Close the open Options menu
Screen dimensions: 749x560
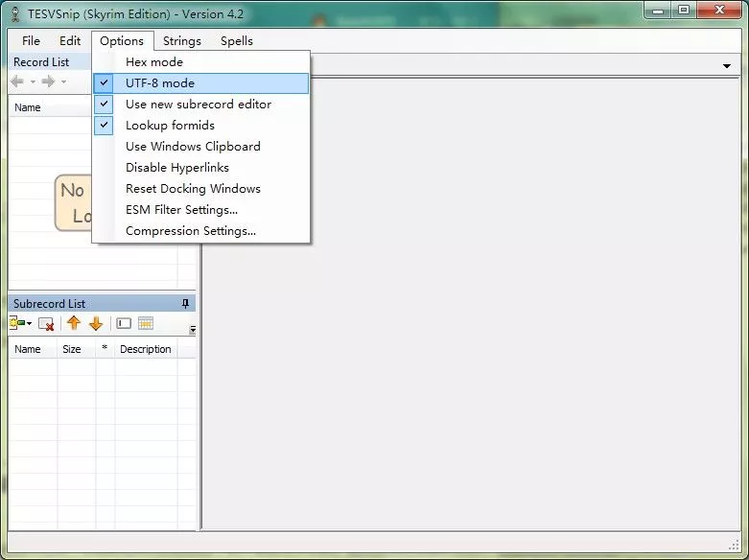click(x=122, y=41)
